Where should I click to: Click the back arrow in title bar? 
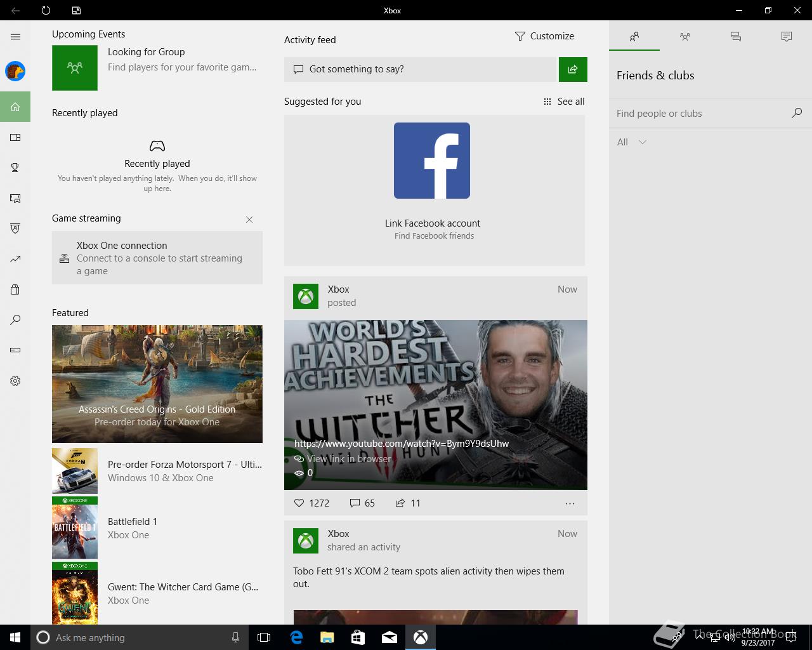15,10
